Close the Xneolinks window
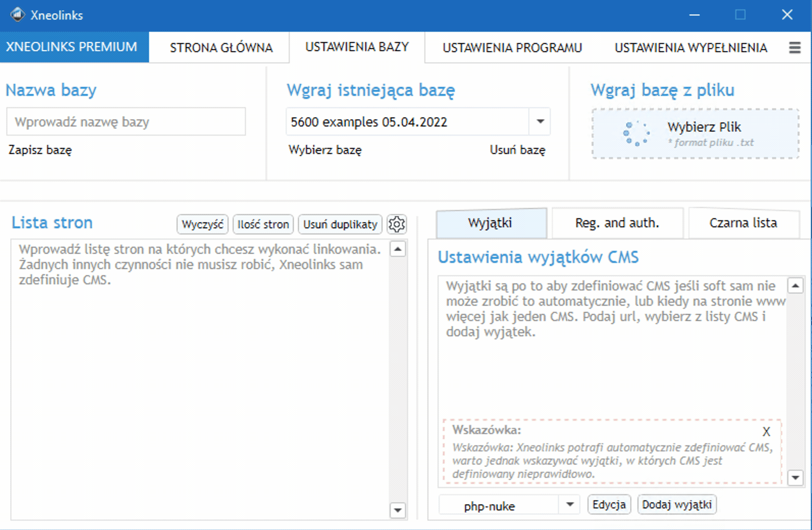This screenshot has height=530, width=812. tap(787, 15)
